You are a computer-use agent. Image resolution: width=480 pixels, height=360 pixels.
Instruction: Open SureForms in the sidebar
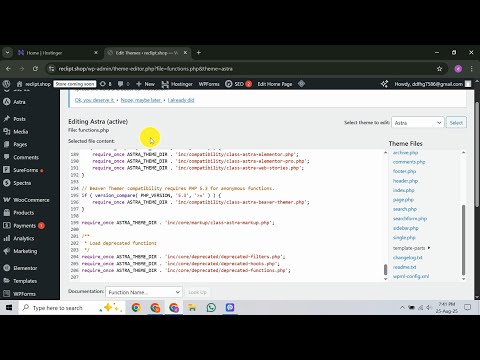[x=26, y=170]
